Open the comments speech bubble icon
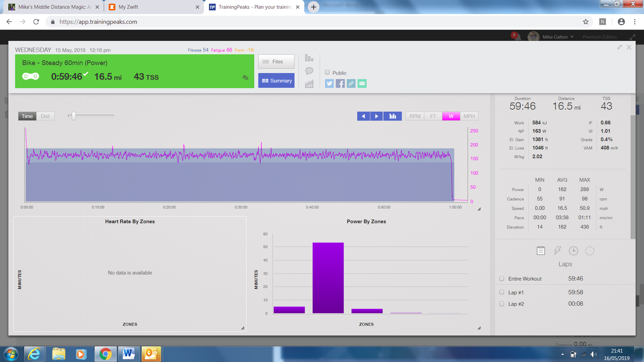 click(309, 71)
